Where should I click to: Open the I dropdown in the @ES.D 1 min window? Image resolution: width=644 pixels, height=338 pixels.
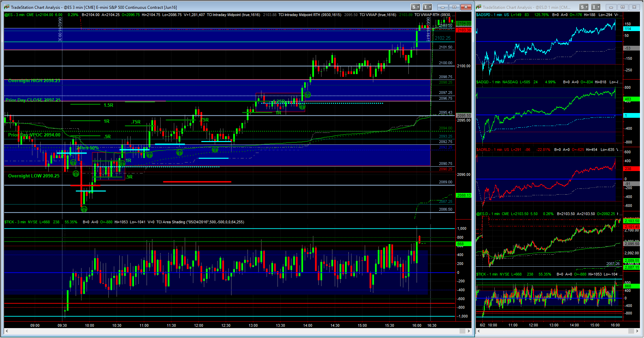596,7
